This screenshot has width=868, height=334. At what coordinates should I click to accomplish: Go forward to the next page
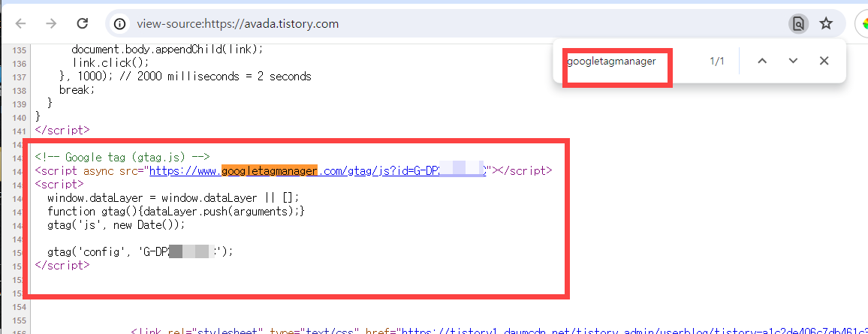coord(52,23)
